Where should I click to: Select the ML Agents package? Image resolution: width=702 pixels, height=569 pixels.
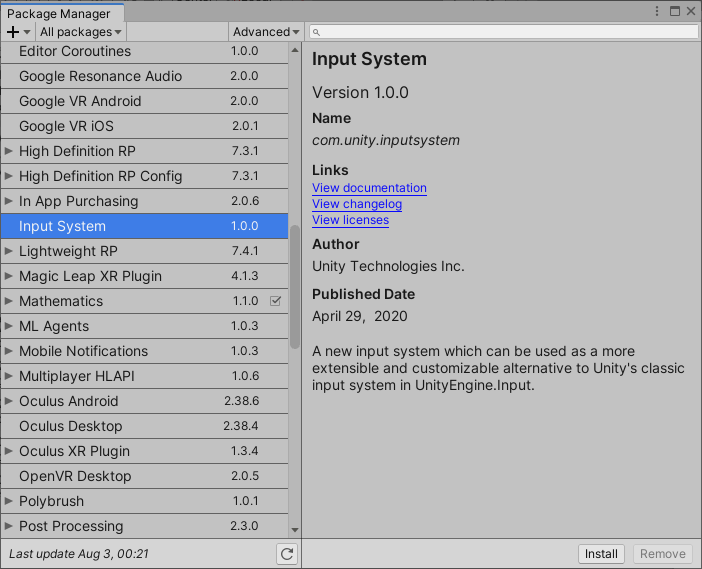click(145, 326)
